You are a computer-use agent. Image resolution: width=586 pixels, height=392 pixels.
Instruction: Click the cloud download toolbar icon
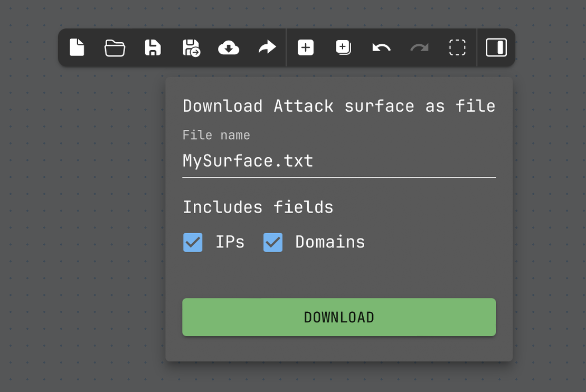point(229,47)
